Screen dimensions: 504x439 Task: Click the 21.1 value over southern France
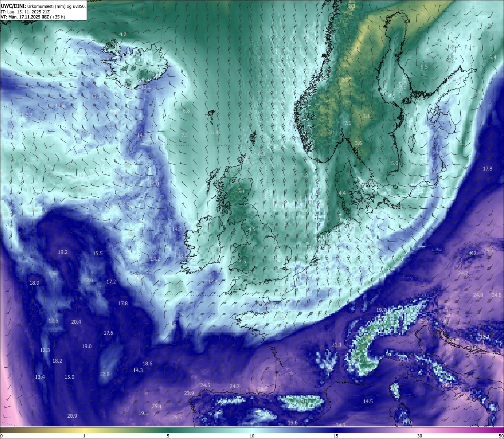(337, 345)
